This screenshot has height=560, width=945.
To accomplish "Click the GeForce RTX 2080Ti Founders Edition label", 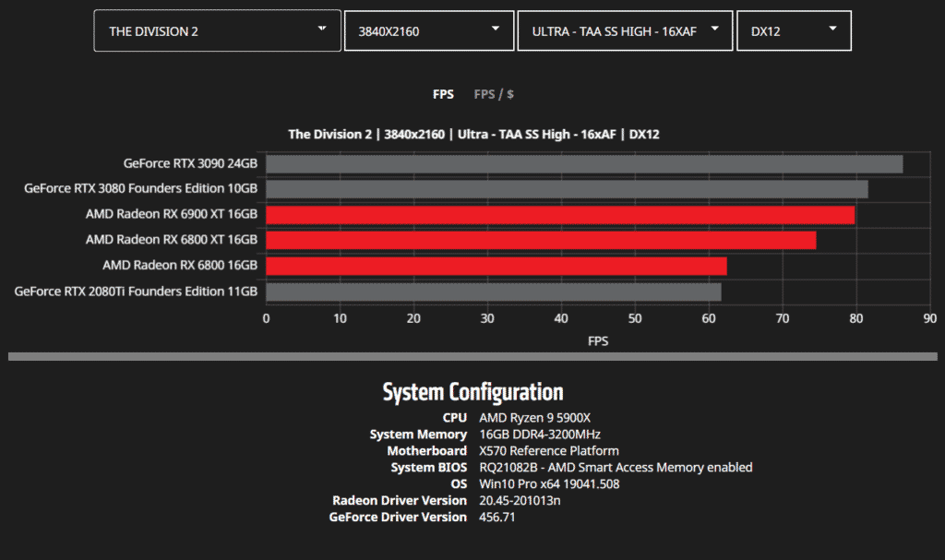I will (x=136, y=292).
